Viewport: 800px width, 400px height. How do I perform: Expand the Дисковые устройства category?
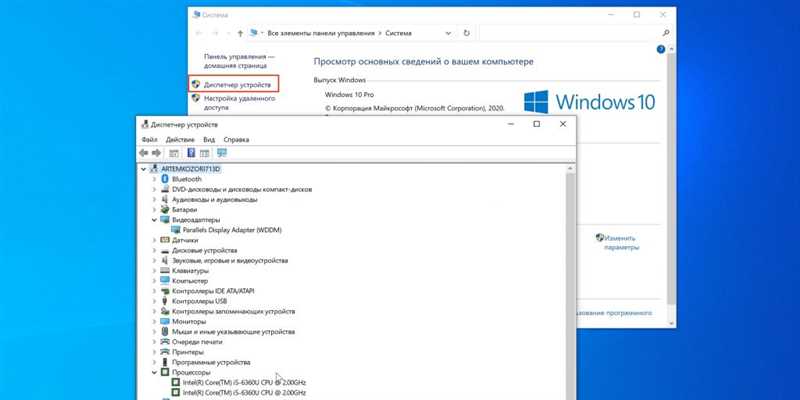point(154,251)
